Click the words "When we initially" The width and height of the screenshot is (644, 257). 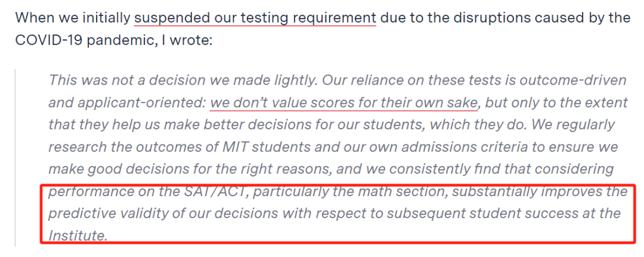[x=73, y=18]
